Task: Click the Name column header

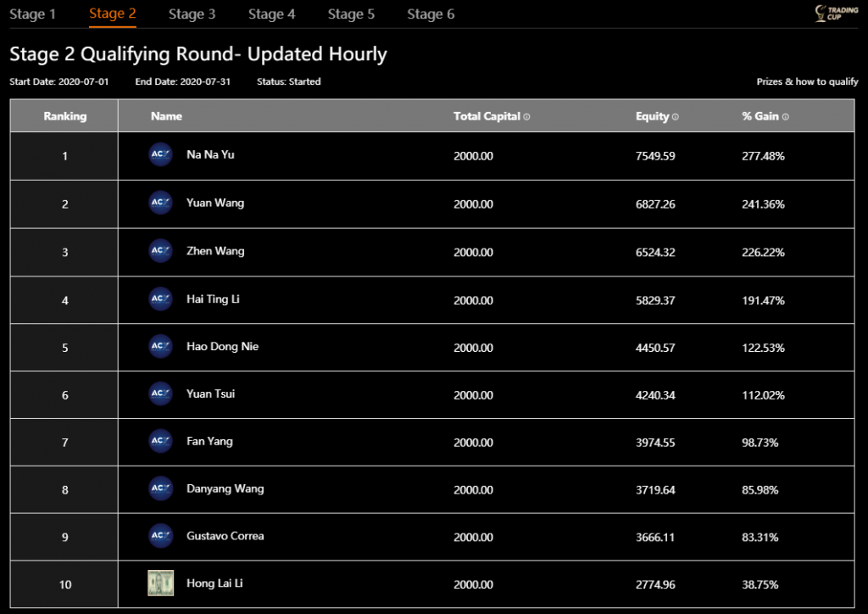Action: click(166, 116)
